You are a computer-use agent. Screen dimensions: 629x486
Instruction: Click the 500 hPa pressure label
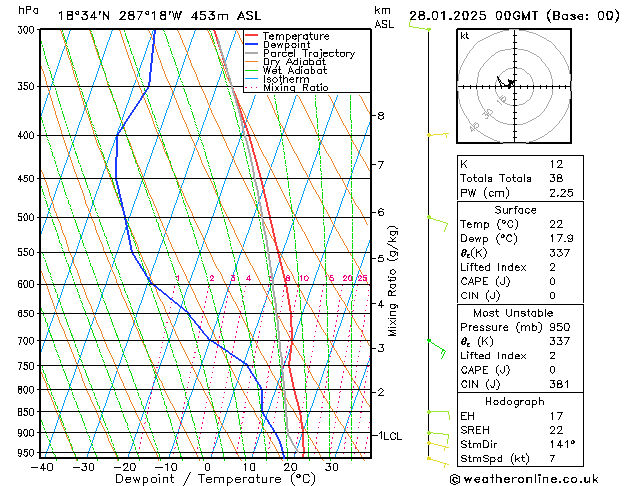point(28,217)
